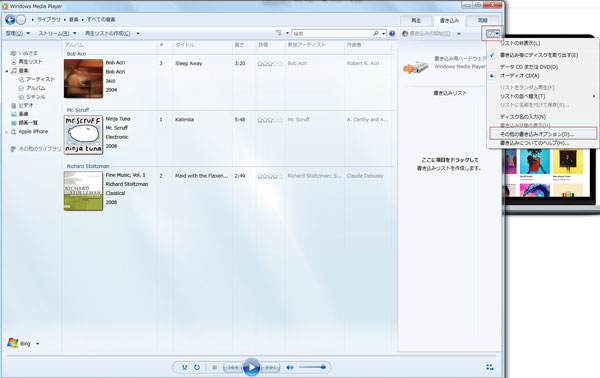Screen dimensions: 600x378
Task: Open the ストリーム(R) dropdown menu
Action: 57,33
